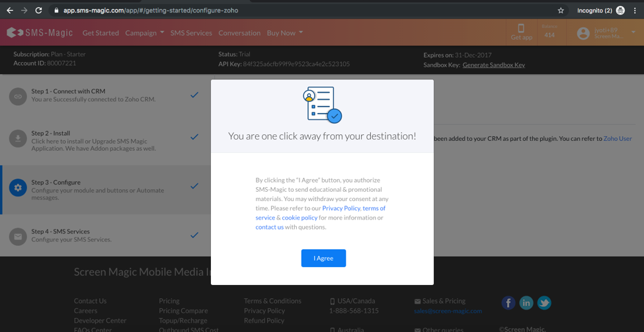The image size is (644, 332).
Task: Click the browser back arrow
Action: pyautogui.click(x=10, y=11)
